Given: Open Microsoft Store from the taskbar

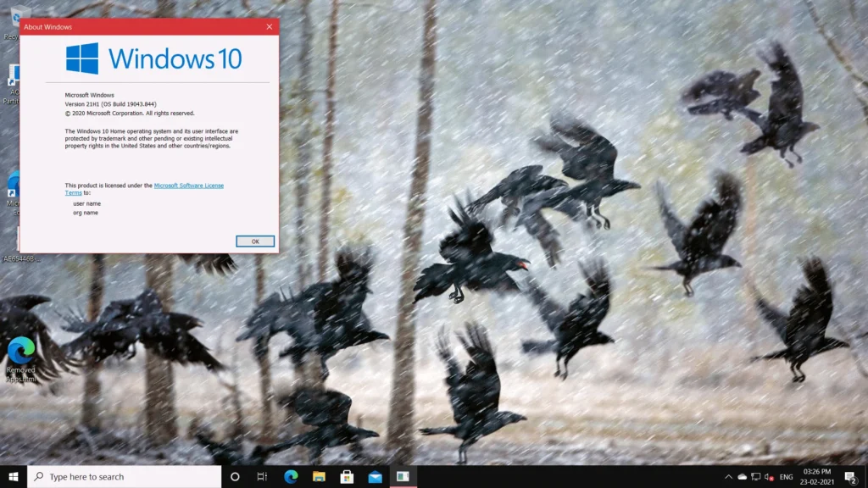Looking at the screenshot, I should point(347,476).
